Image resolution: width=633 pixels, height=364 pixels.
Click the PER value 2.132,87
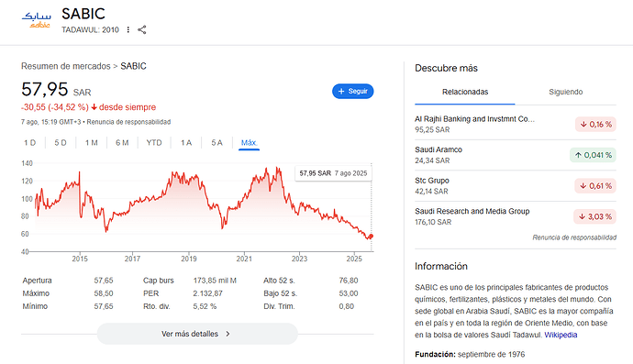208,293
